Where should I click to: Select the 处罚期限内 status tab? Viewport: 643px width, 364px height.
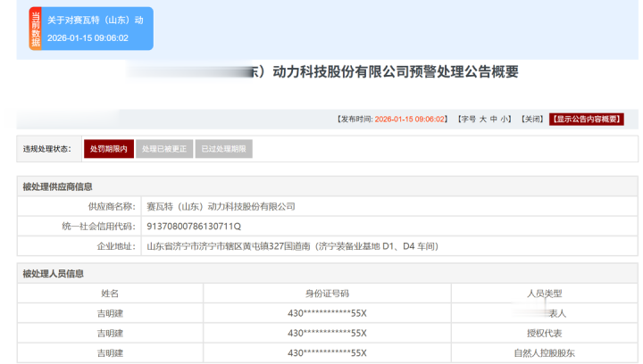pyautogui.click(x=109, y=149)
